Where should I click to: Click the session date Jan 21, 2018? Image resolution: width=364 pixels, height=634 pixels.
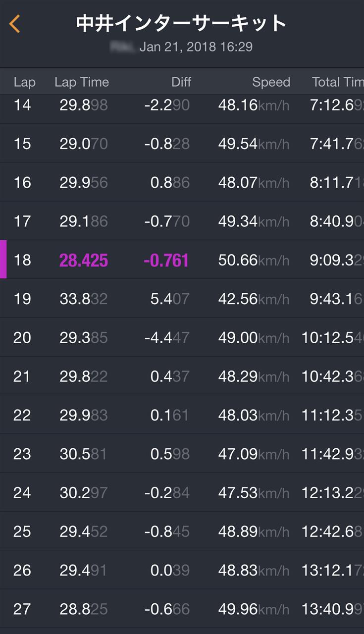click(x=196, y=47)
